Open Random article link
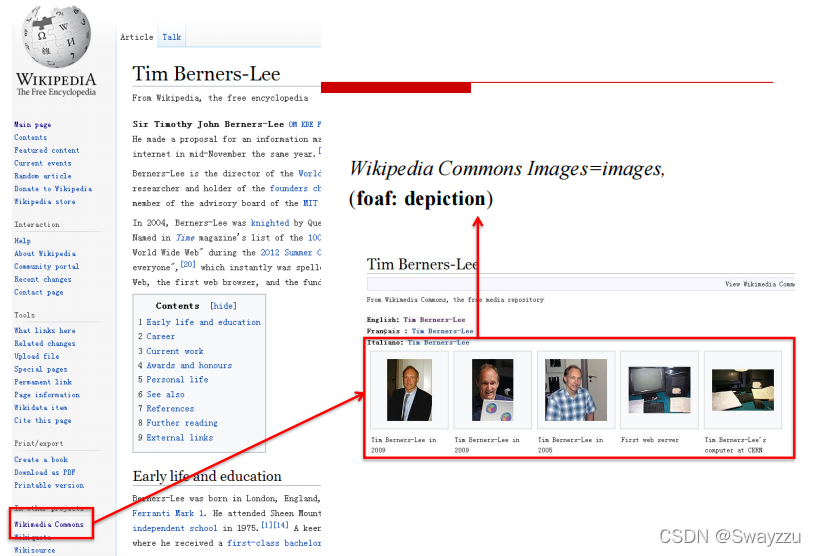 [43, 176]
